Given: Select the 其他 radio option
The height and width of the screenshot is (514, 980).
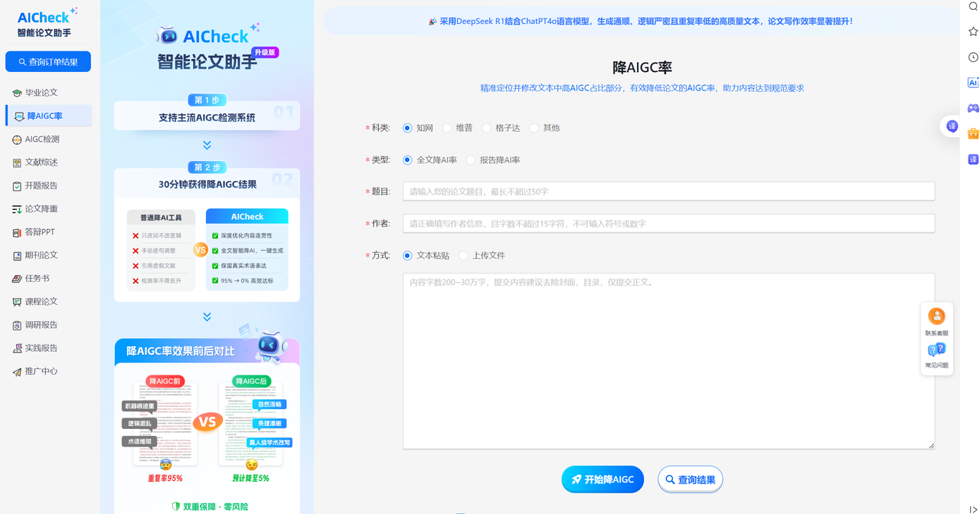Looking at the screenshot, I should click(x=534, y=128).
